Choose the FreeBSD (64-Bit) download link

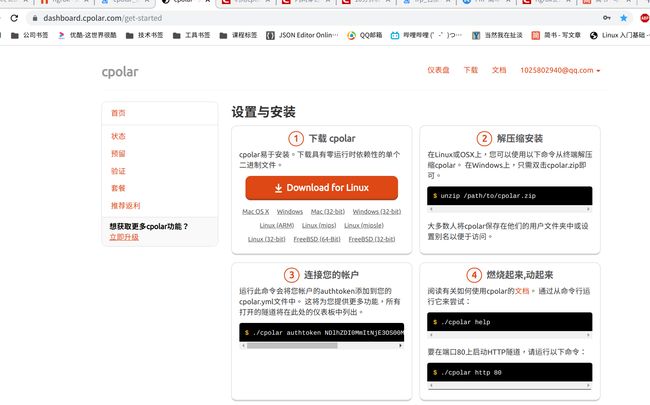317,239
